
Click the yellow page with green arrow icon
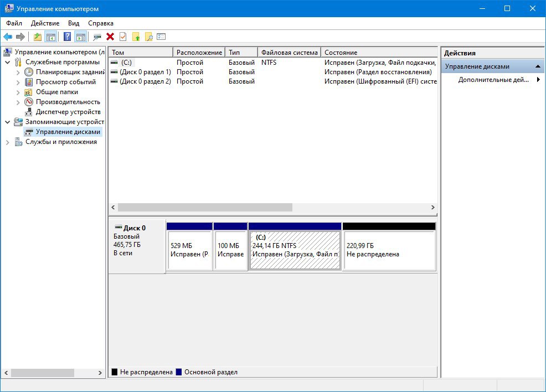pyautogui.click(x=136, y=37)
